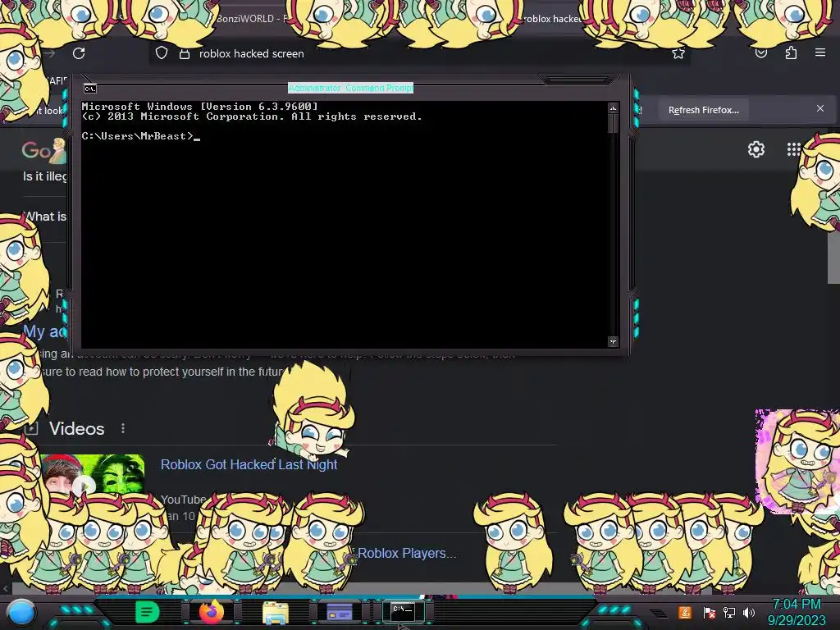Click the Command Prompt scroll down arrow
Image resolution: width=840 pixels, height=630 pixels.
(613, 341)
